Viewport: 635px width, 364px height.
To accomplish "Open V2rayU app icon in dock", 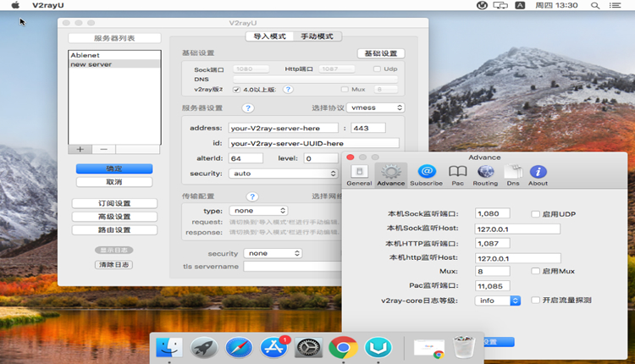I will [378, 347].
